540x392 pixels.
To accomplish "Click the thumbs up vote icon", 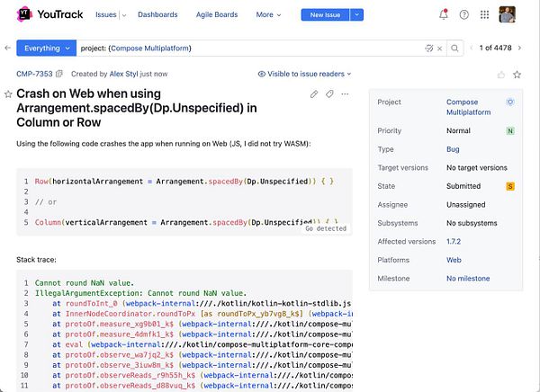I will [501, 75].
